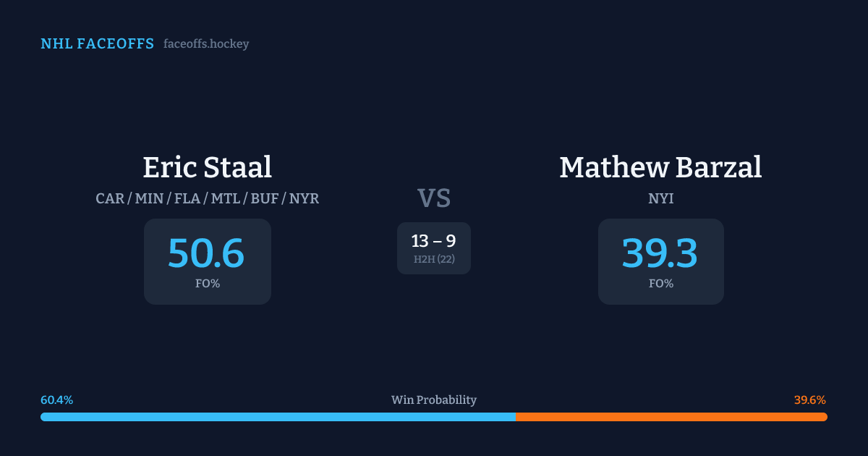868x456 pixels.
Task: Open the faceoffs.hockey site link
Action: tap(206, 44)
